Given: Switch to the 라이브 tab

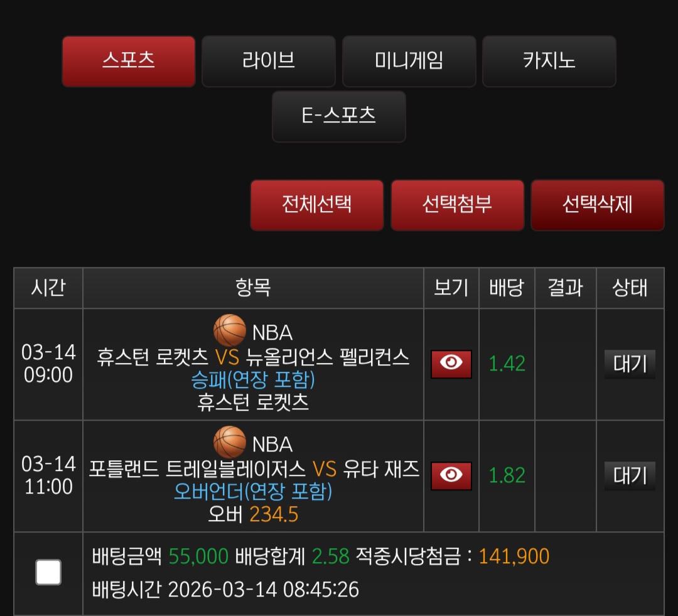Looking at the screenshot, I should click(269, 61).
